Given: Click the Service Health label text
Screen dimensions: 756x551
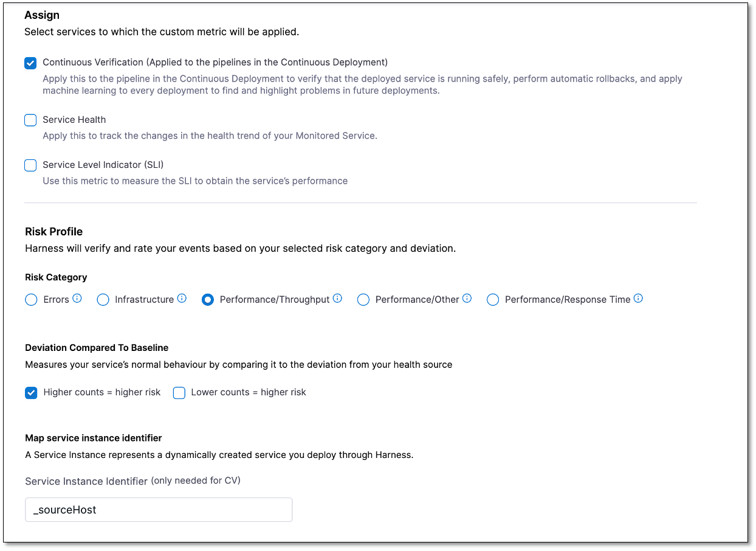Looking at the screenshot, I should pos(74,119).
